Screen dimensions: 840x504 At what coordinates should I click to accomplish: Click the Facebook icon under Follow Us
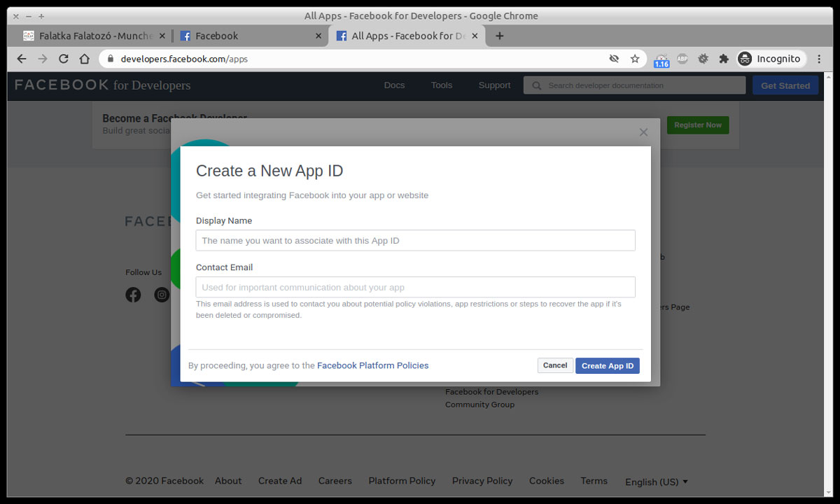coord(133,295)
